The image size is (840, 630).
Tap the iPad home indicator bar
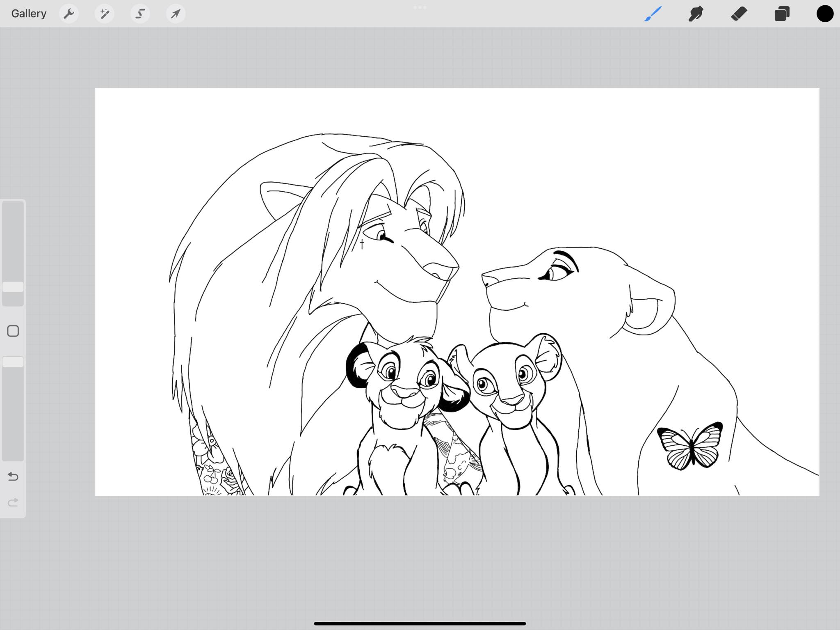420,623
